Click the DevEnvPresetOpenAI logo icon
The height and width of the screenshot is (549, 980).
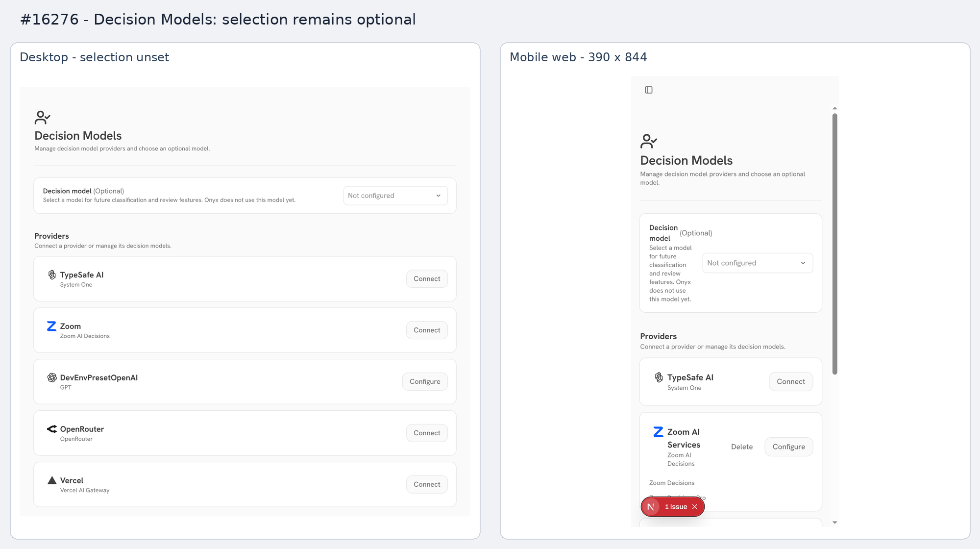pyautogui.click(x=52, y=377)
